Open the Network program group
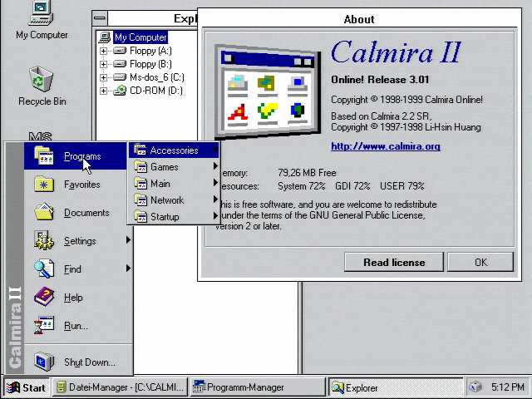Image resolution: width=532 pixels, height=399 pixels. [167, 200]
